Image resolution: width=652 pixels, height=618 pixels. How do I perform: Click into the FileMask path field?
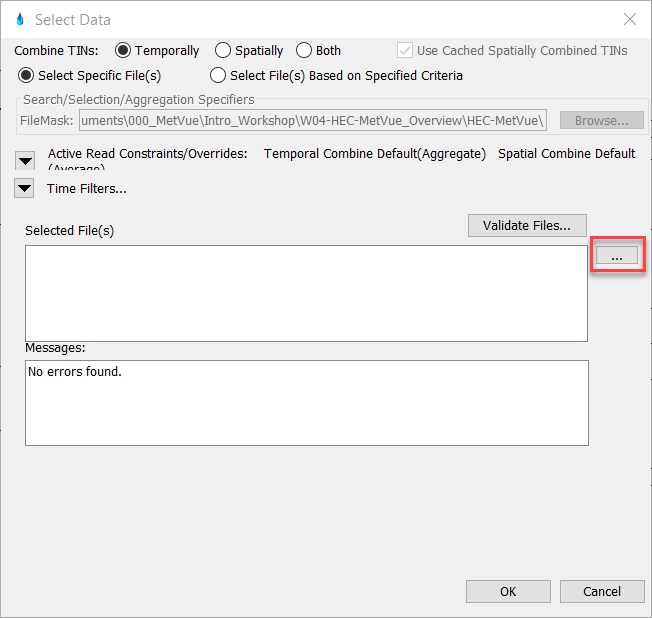click(x=313, y=120)
